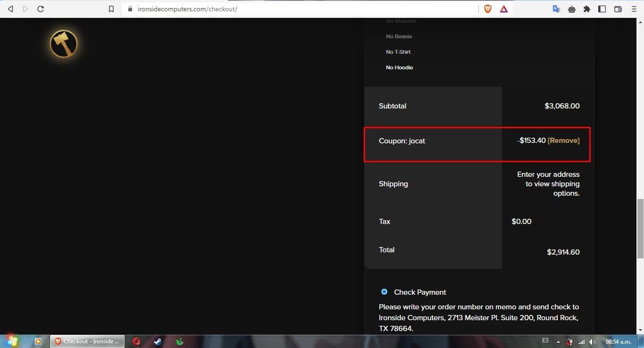Click the Total amount $2,914.60

[x=563, y=252]
